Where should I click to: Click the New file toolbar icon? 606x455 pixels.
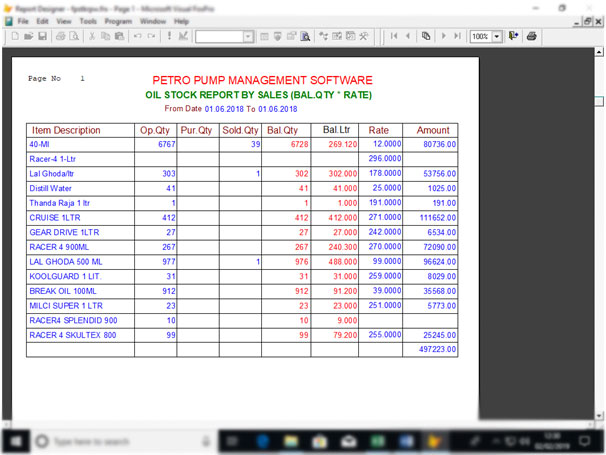click(x=15, y=36)
